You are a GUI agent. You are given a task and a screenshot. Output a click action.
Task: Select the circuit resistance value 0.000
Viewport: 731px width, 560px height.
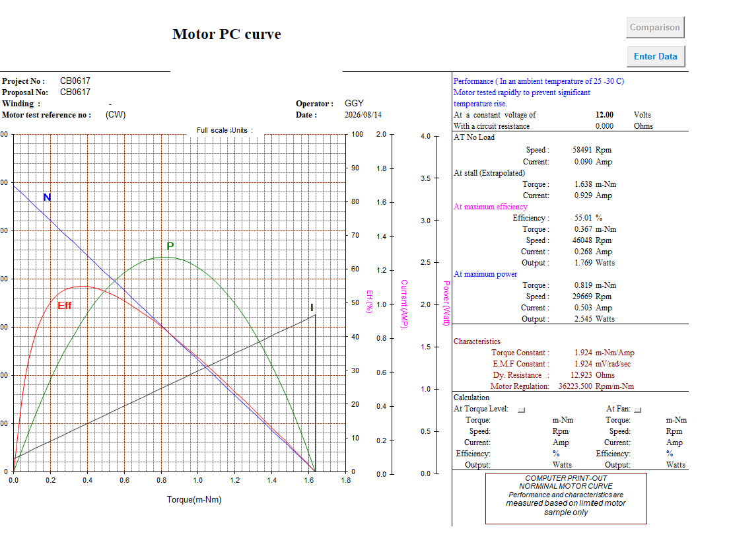click(604, 126)
